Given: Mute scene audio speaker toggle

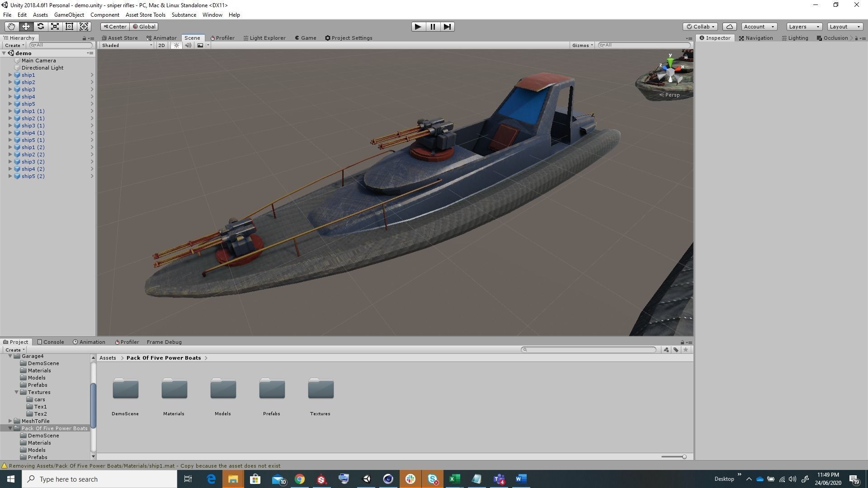Looking at the screenshot, I should pos(188,45).
